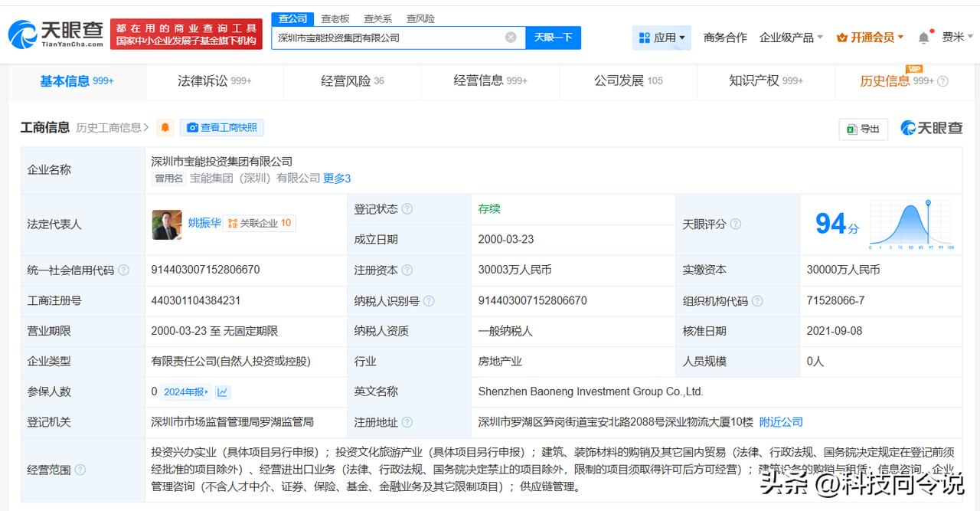Screen dimensions: 980x511
Task: Click the 94分 score value
Action: click(x=836, y=224)
